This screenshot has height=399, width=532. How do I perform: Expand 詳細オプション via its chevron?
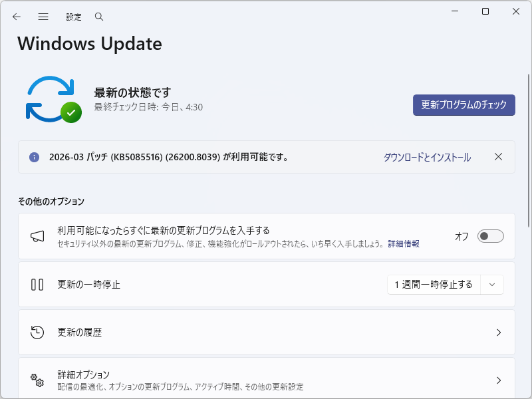(499, 380)
